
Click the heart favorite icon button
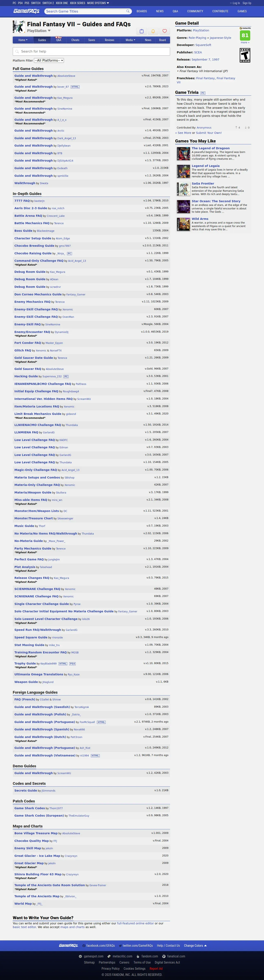click(x=164, y=31)
